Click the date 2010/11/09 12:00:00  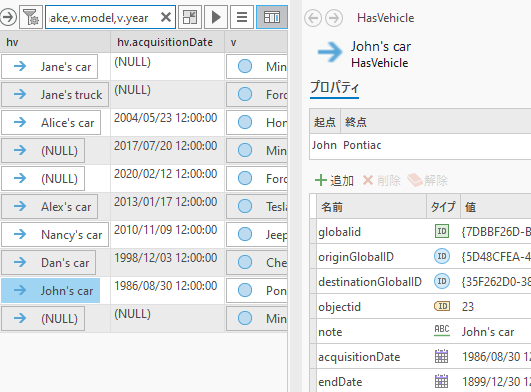click(x=165, y=230)
